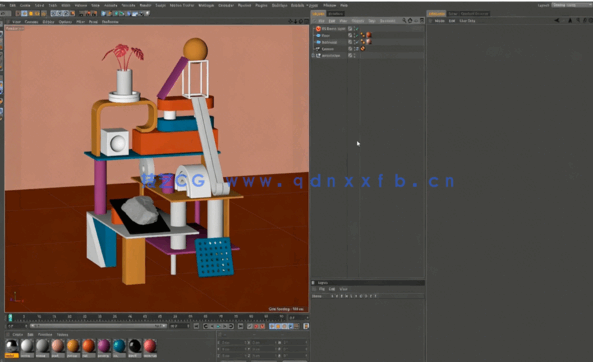Open the viewport Display menu
The width and height of the screenshot is (593, 362).
pyautogui.click(x=48, y=22)
